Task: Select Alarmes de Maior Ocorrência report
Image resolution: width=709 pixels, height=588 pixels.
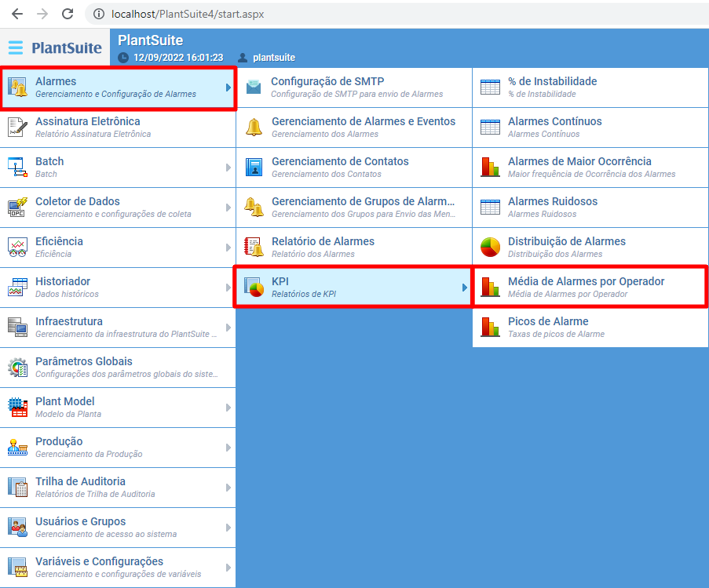Action: [590, 167]
